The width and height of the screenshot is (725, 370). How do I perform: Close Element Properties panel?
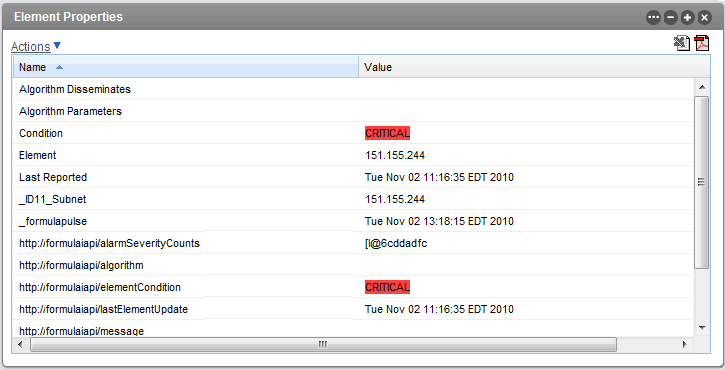pyautogui.click(x=704, y=18)
